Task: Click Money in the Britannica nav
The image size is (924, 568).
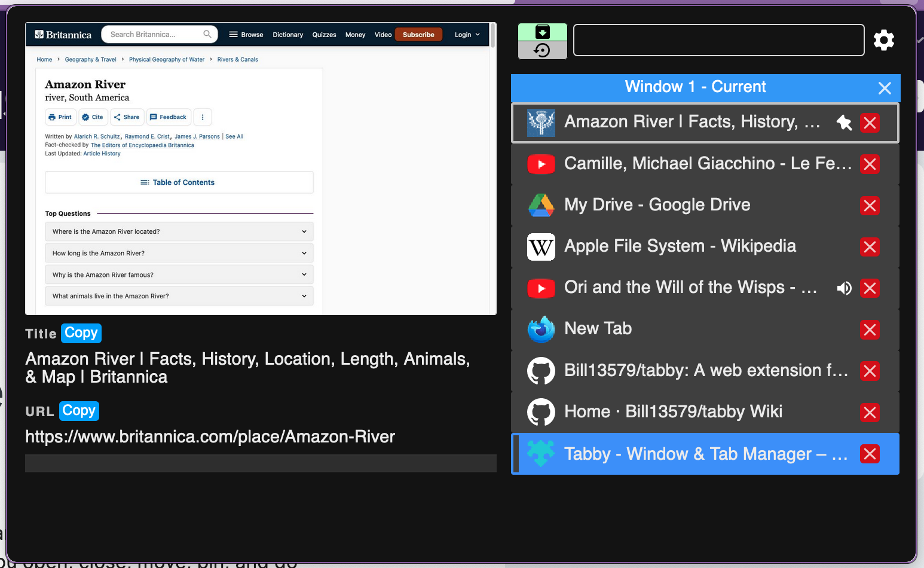Action: (355, 35)
